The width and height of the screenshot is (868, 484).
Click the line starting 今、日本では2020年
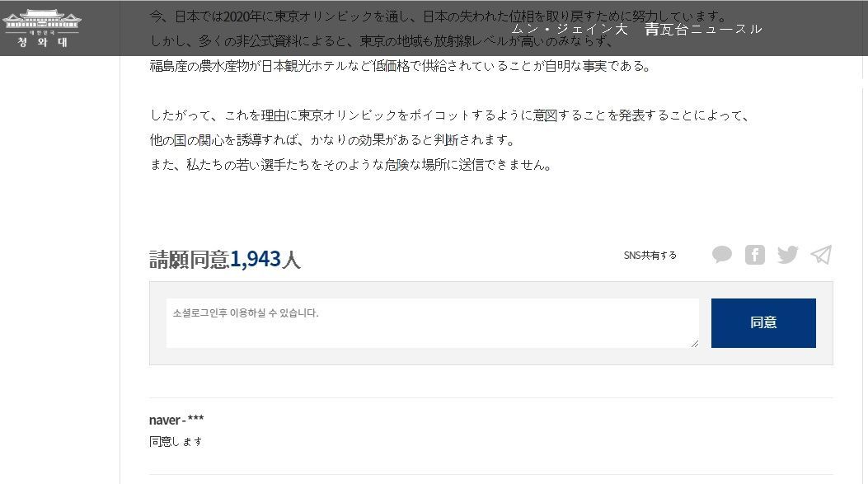coord(438,16)
